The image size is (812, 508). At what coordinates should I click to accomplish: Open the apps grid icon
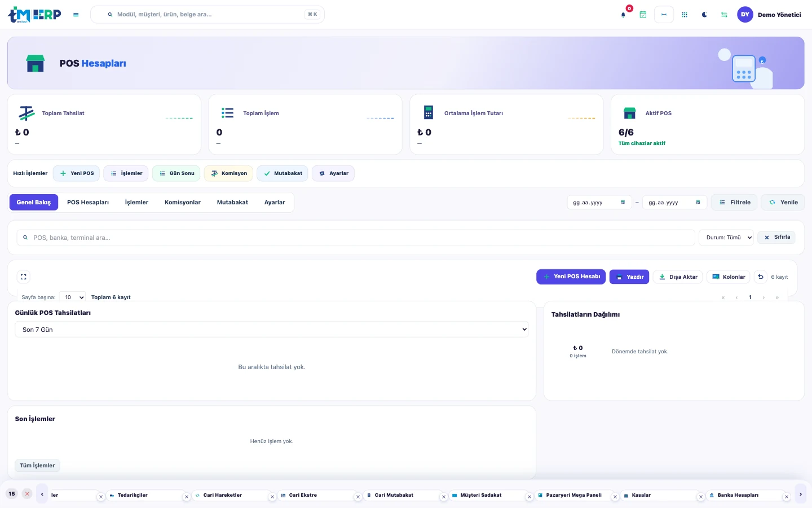[x=685, y=15]
